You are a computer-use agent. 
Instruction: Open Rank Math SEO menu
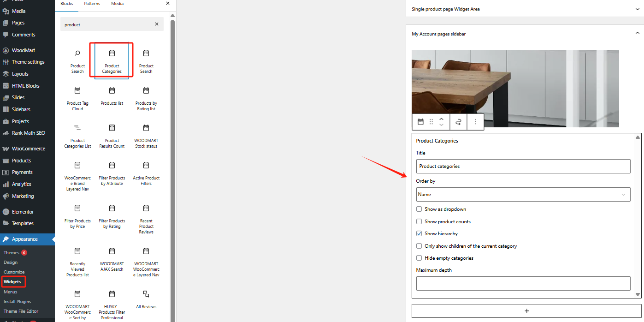[x=27, y=133]
